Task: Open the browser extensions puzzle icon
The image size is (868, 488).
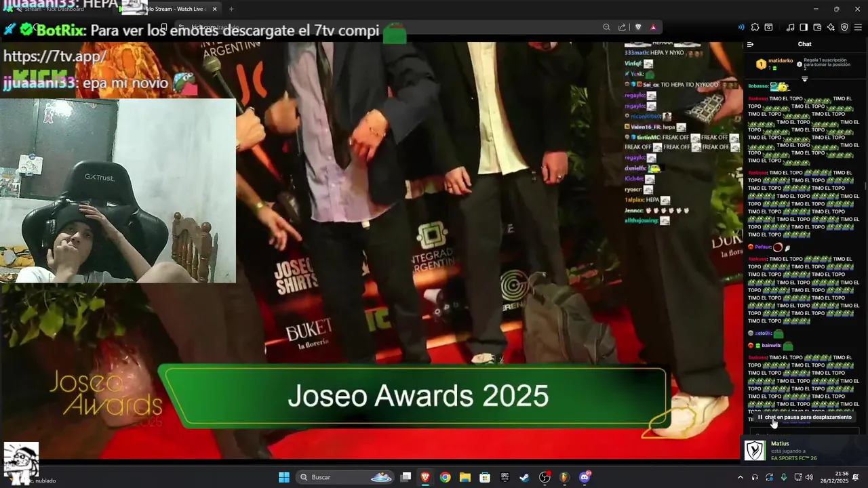Action: (x=755, y=27)
